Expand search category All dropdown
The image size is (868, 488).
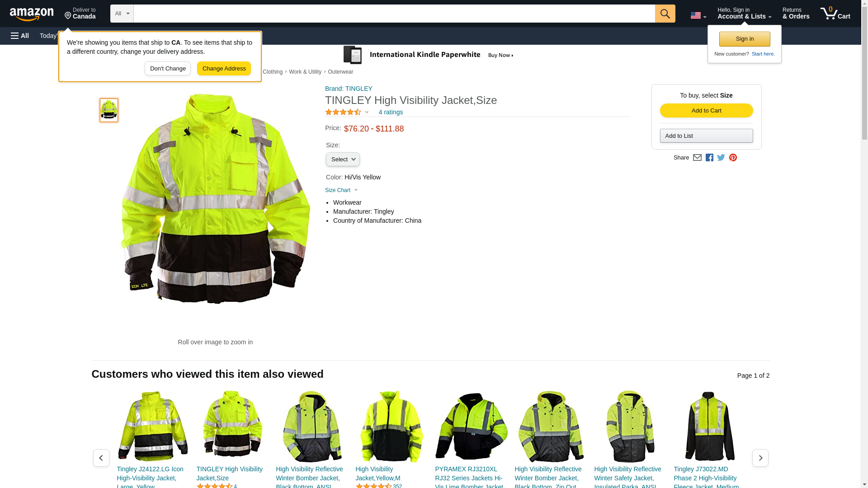122,14
